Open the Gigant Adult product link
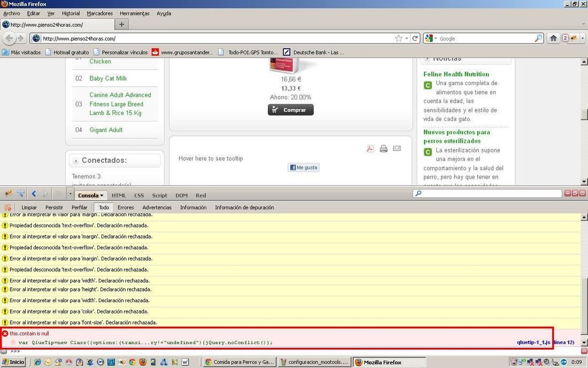The height and width of the screenshot is (368, 588). (106, 130)
